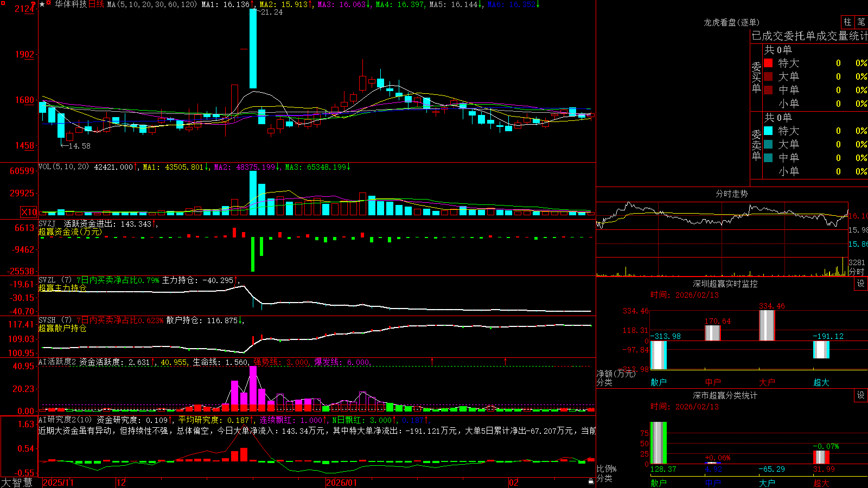Switch to 柱 bar display mode
This screenshot has height=488, width=868.
pyautogui.click(x=847, y=22)
